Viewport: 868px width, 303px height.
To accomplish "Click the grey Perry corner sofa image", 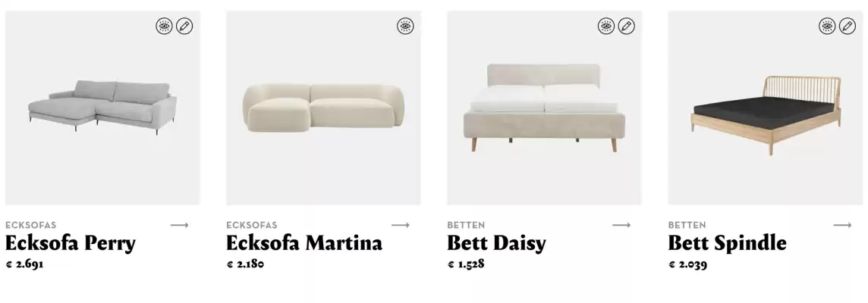I will 103,108.
